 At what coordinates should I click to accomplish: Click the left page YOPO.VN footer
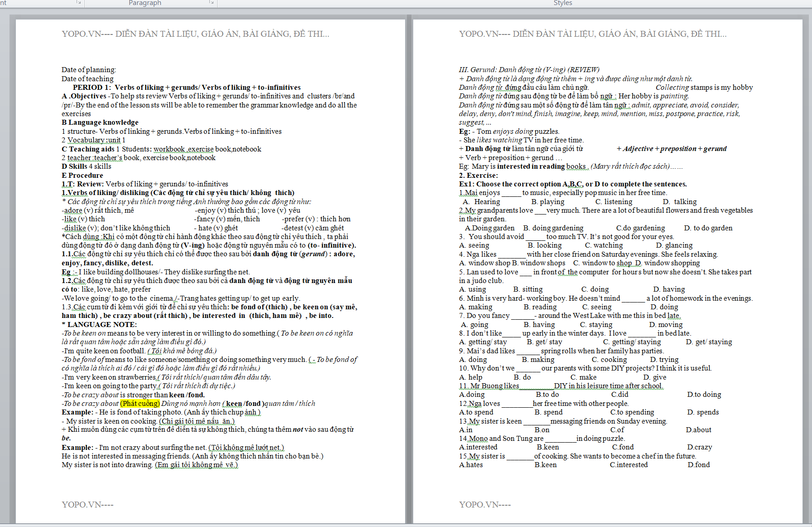pyautogui.click(x=87, y=505)
